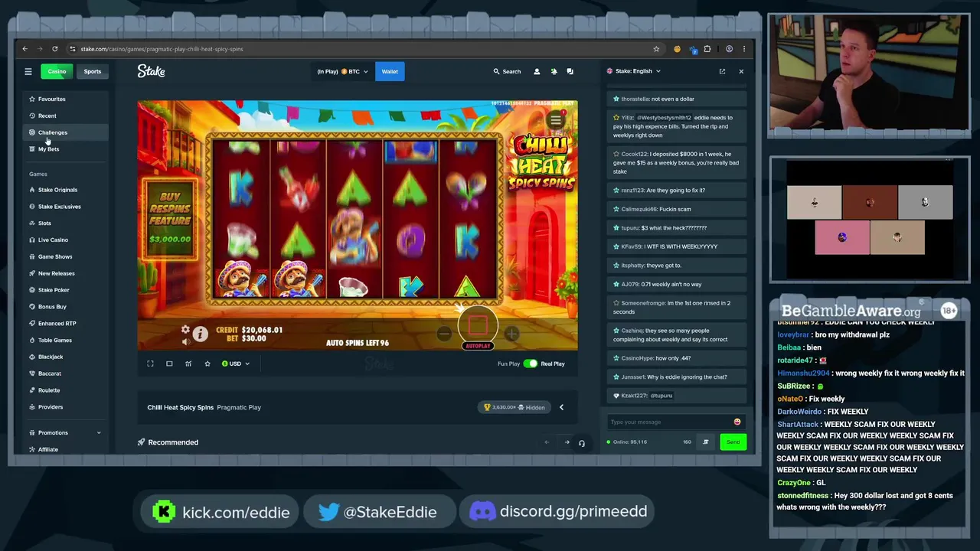This screenshot has height=551, width=980.
Task: Click the Stake logo
Action: click(x=151, y=71)
